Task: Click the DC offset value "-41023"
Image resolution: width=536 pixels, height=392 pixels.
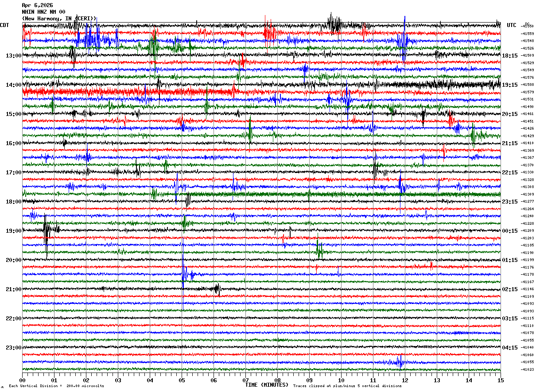Action: point(527,369)
